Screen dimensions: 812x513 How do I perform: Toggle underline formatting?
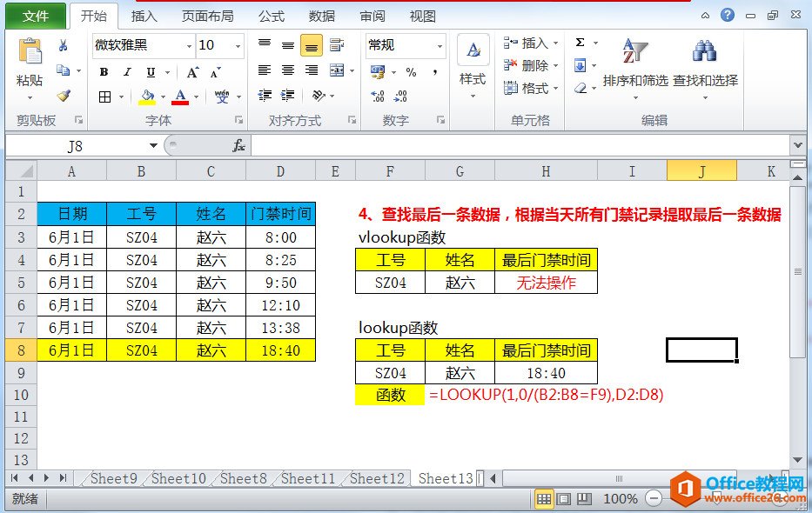[x=151, y=72]
